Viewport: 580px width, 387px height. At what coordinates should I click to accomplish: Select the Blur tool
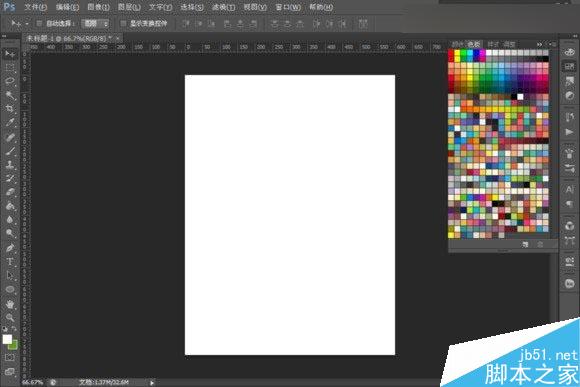[10, 219]
